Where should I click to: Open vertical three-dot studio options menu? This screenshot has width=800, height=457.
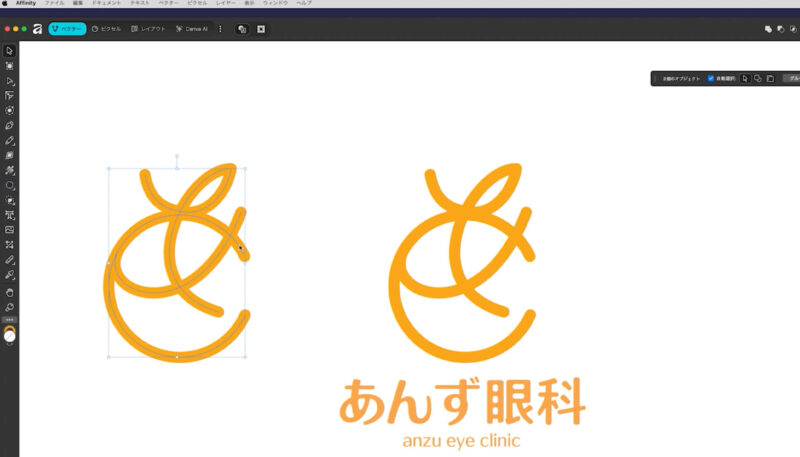pyautogui.click(x=220, y=29)
